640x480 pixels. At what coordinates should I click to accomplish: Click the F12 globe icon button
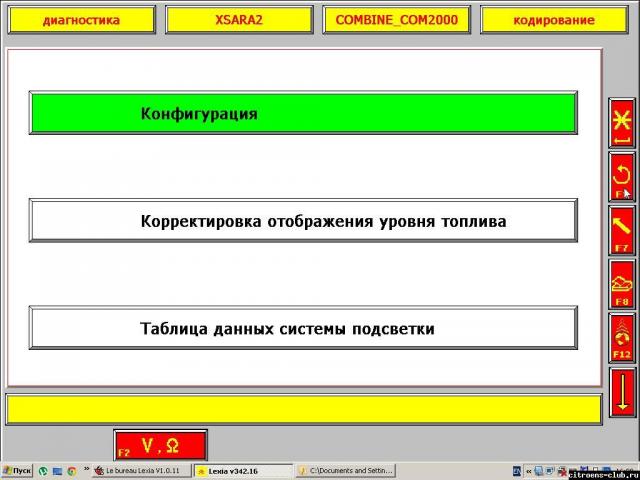[622, 338]
